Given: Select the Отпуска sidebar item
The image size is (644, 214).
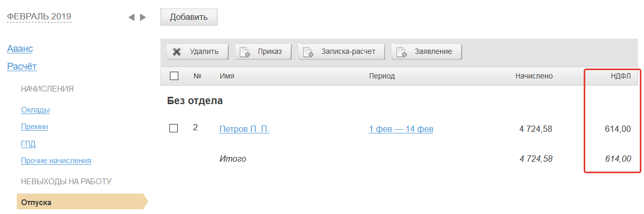Looking at the screenshot, I should click(37, 202).
